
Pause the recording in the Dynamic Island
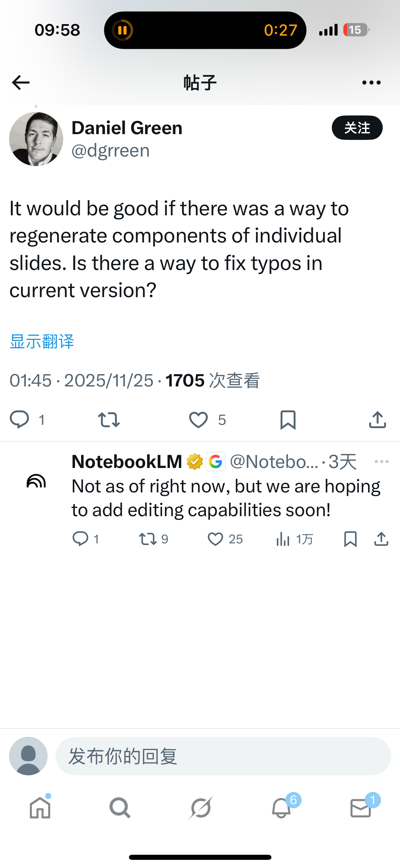(122, 30)
